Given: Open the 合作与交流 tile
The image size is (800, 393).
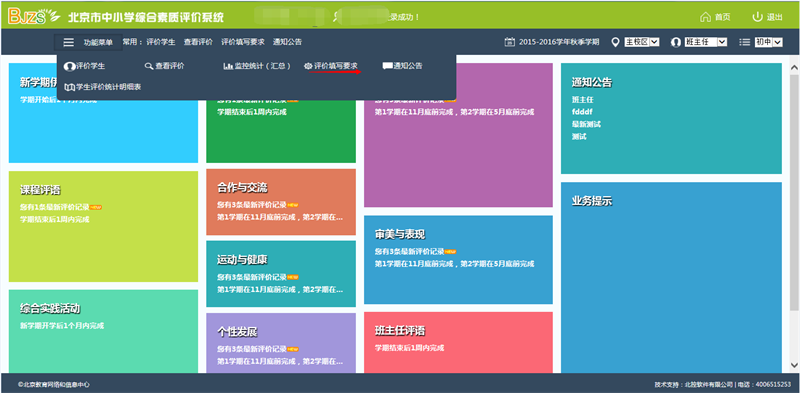Looking at the screenshot, I should click(x=281, y=202).
